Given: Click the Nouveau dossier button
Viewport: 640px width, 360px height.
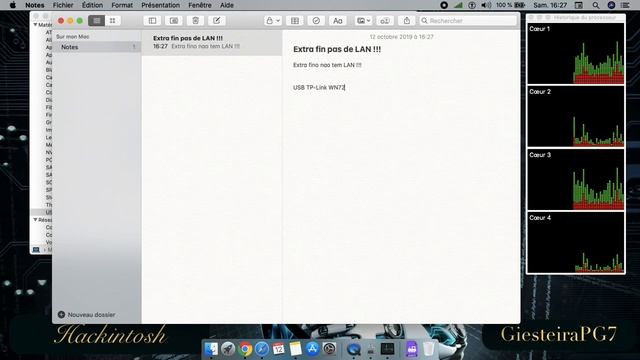Looking at the screenshot, I should pyautogui.click(x=87, y=315).
